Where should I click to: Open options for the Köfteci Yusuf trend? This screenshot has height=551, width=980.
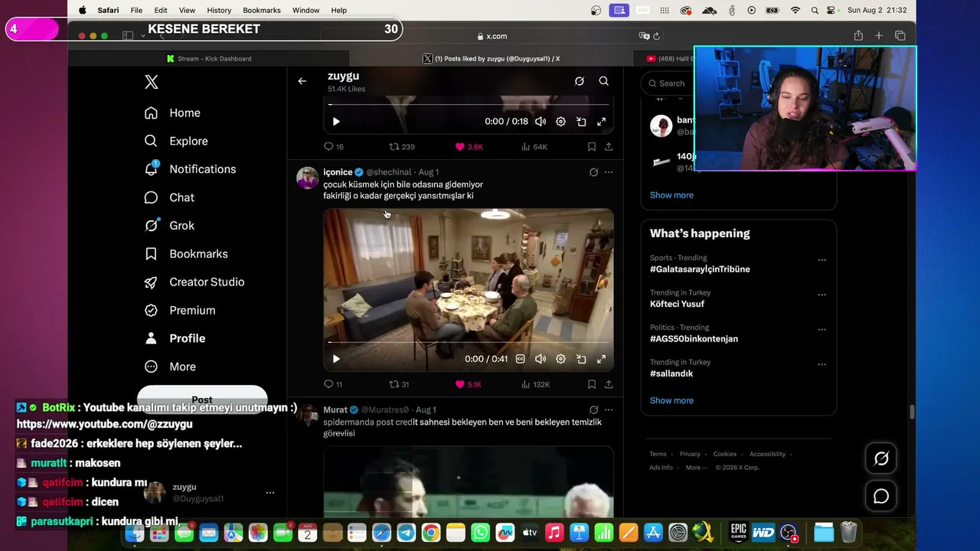[x=822, y=295]
